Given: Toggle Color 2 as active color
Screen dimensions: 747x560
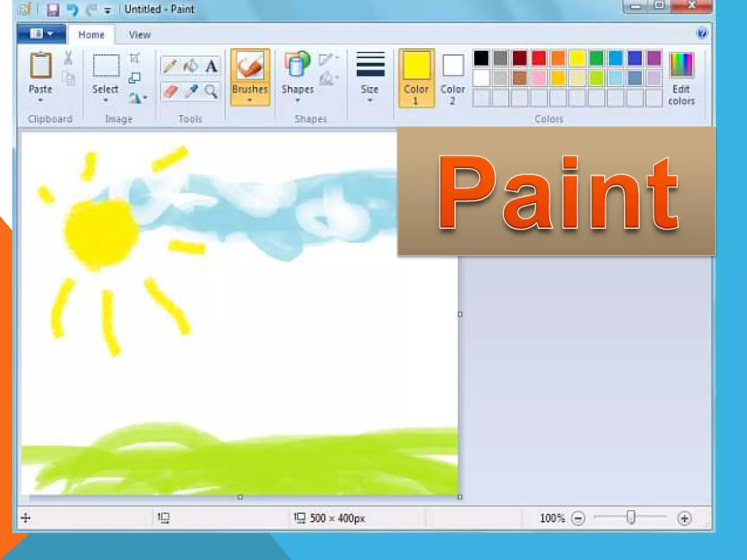Looking at the screenshot, I should (x=453, y=78).
